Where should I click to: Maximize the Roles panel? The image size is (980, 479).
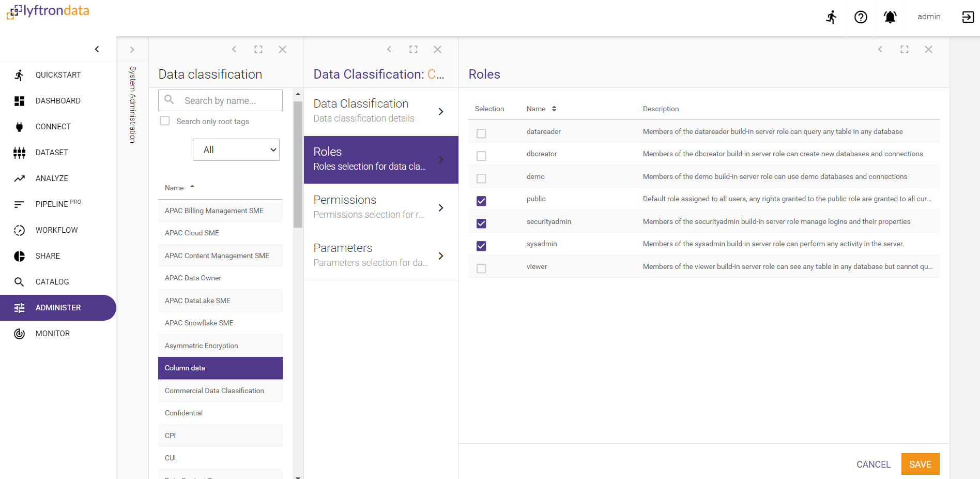click(904, 50)
